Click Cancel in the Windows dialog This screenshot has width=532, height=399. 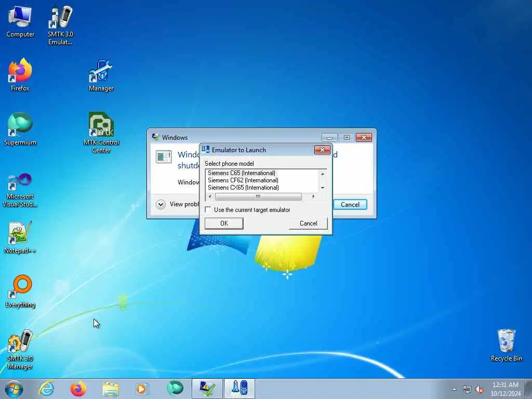(x=350, y=205)
